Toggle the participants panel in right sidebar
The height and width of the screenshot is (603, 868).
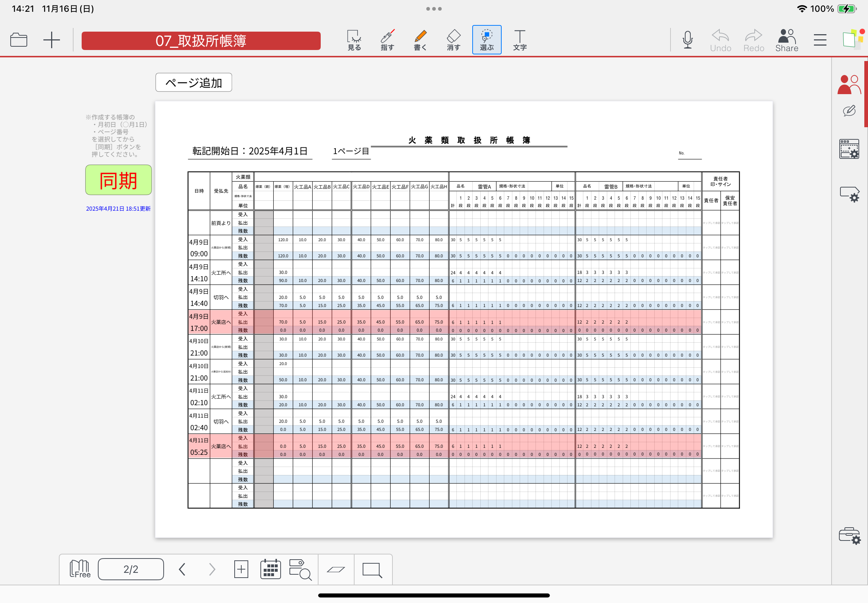[x=849, y=84]
